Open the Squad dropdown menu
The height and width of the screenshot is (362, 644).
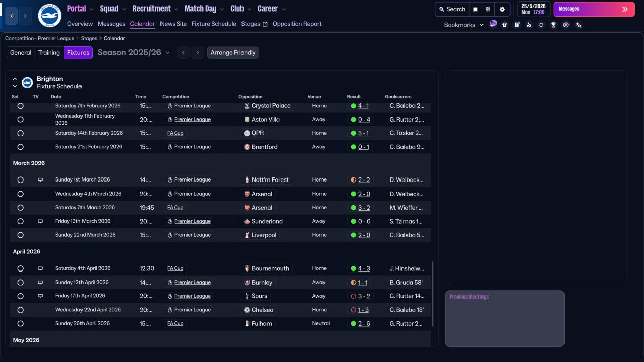coord(113,9)
